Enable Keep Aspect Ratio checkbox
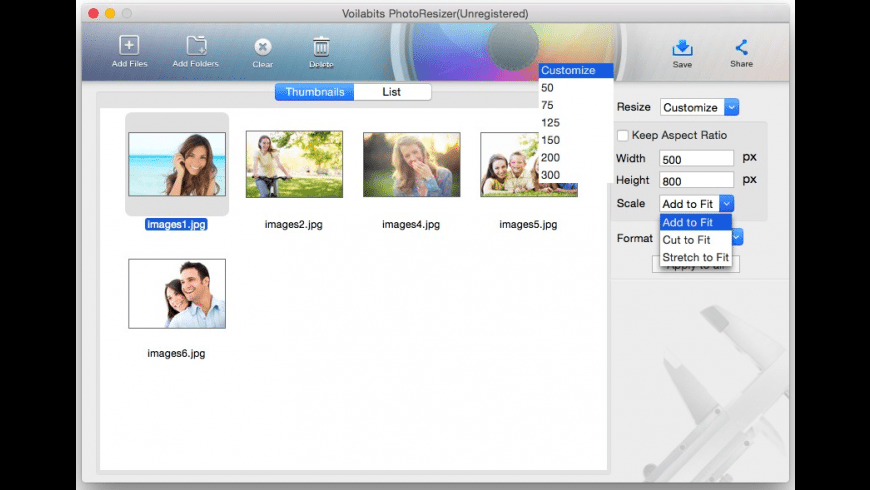The height and width of the screenshot is (490, 870). [x=623, y=135]
